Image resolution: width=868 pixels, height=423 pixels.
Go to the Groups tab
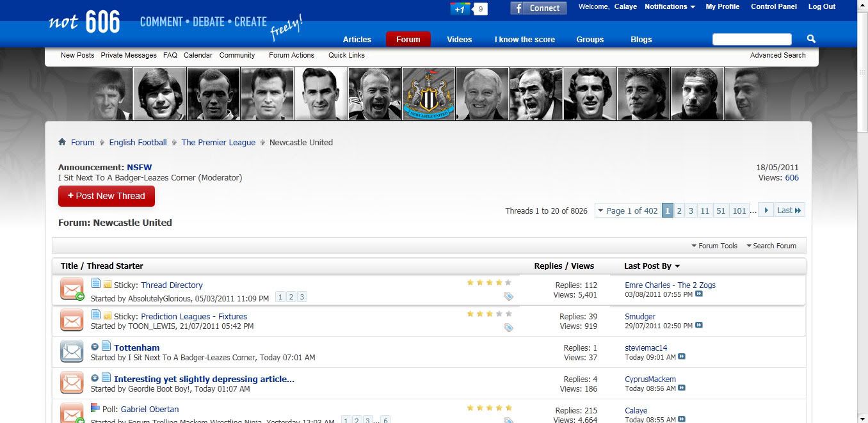tap(590, 40)
